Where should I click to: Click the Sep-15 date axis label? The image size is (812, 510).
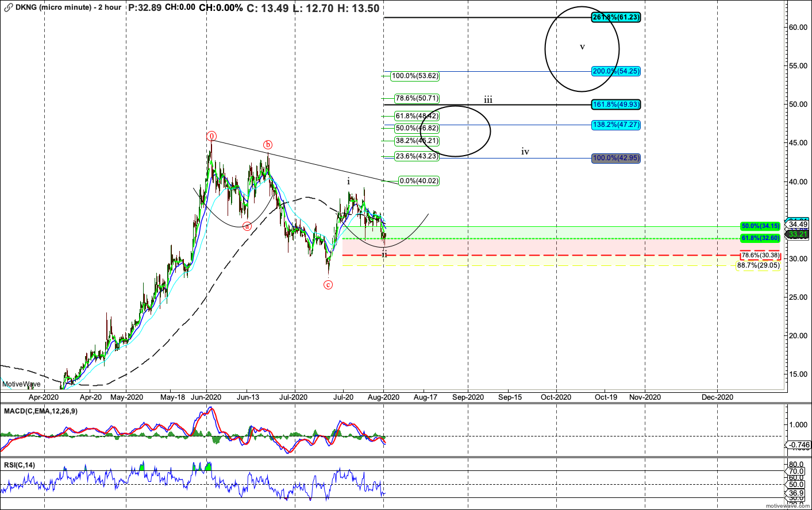(x=510, y=397)
